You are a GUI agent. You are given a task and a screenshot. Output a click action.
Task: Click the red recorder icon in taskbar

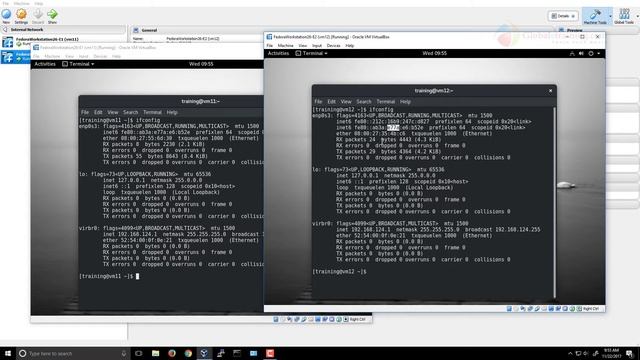pyautogui.click(x=270, y=353)
